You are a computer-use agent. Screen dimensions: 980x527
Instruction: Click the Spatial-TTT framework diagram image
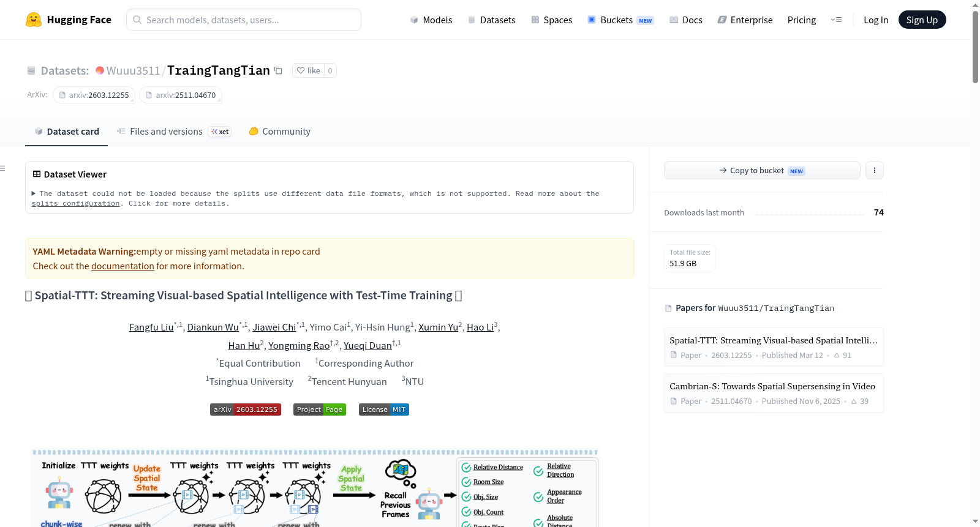(315, 488)
